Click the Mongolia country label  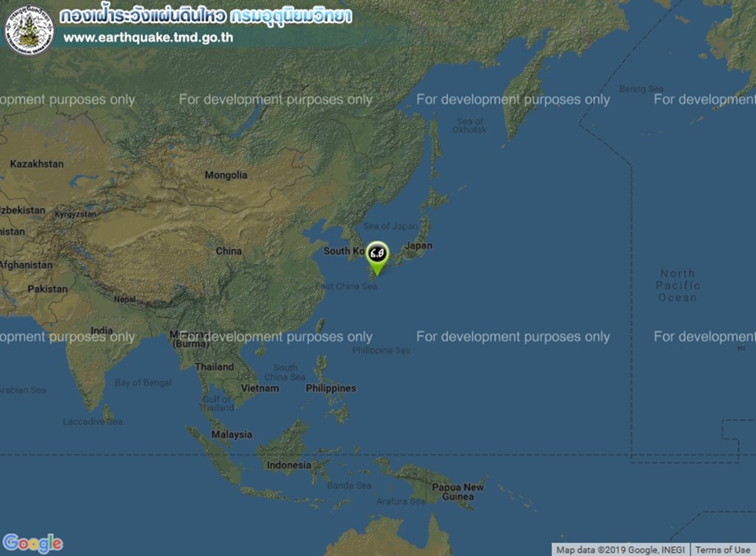tap(226, 175)
